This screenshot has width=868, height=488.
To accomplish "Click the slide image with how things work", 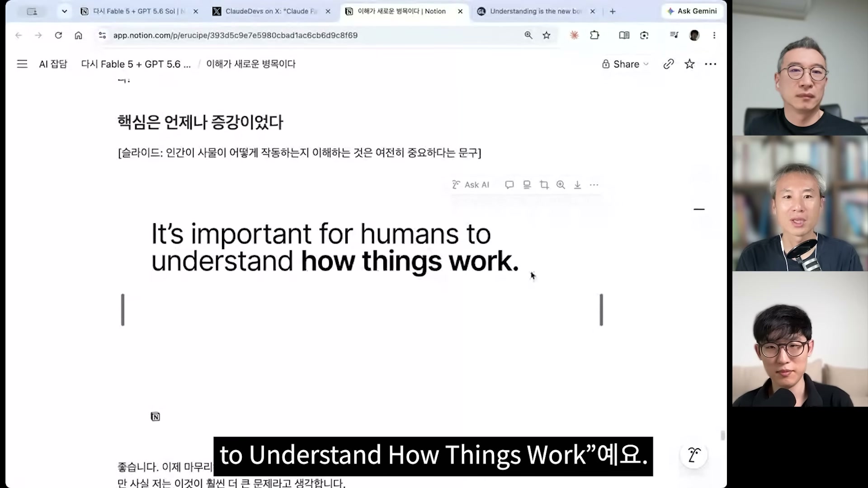I will [x=362, y=310].
